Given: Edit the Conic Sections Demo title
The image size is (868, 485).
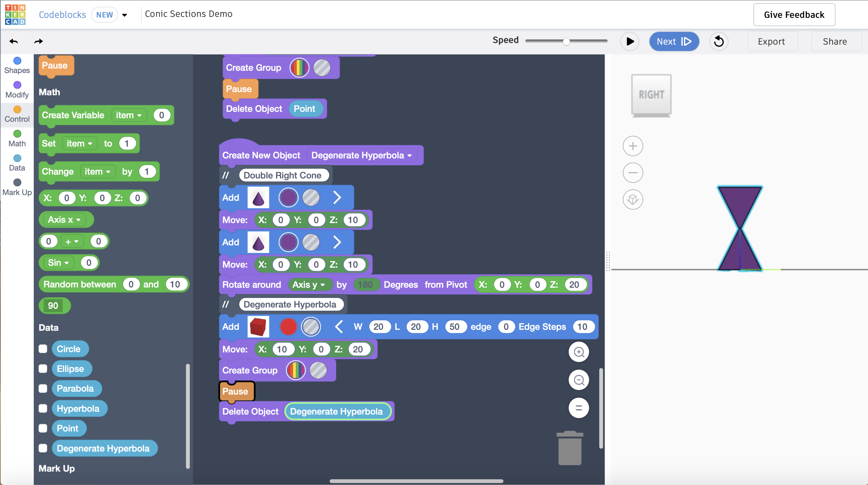Looking at the screenshot, I should (x=189, y=14).
